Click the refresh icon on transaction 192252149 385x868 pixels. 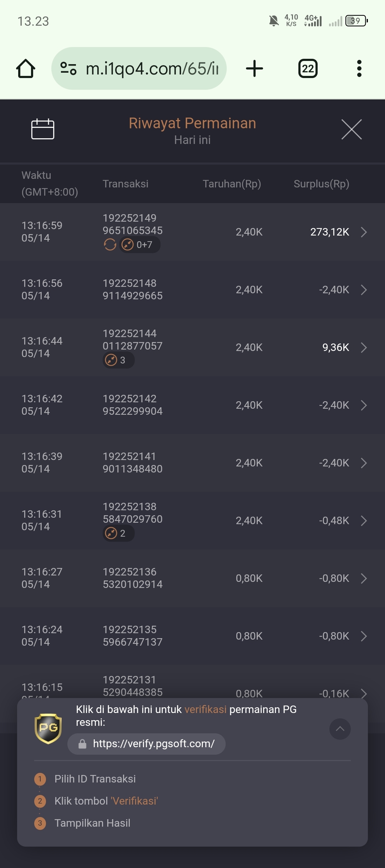pos(110,245)
